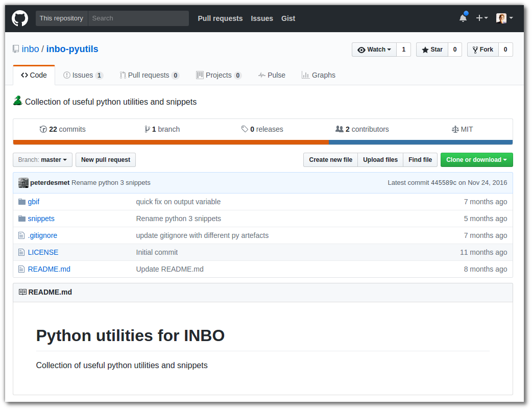This screenshot has height=410, width=532.
Task: Click the gbif folder icon
Action: click(22, 202)
